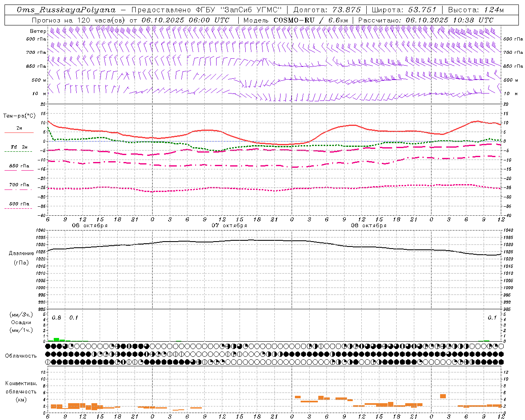The image size is (525, 420).
Task: Click the date label 07 октября
Action: tap(229, 226)
